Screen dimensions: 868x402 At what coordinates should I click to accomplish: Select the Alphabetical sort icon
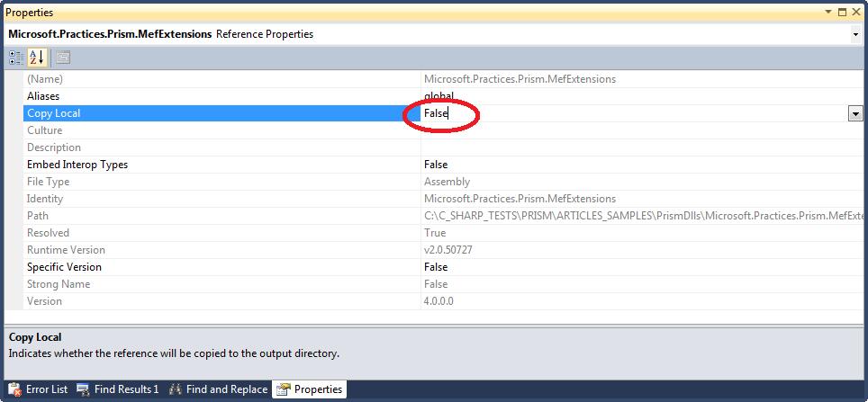point(36,58)
